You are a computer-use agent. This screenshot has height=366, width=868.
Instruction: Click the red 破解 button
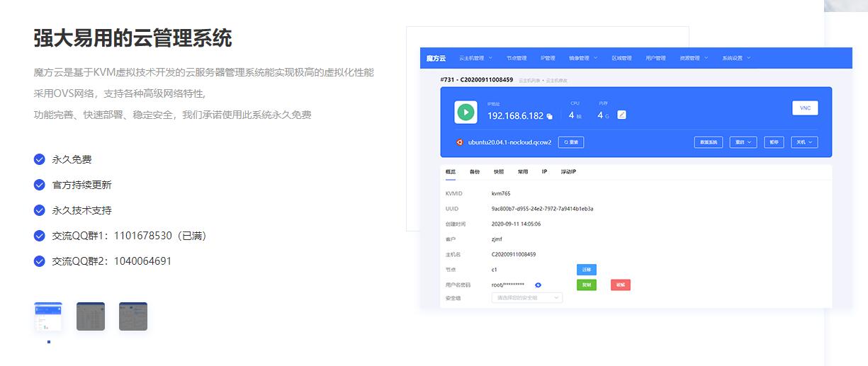tap(621, 285)
